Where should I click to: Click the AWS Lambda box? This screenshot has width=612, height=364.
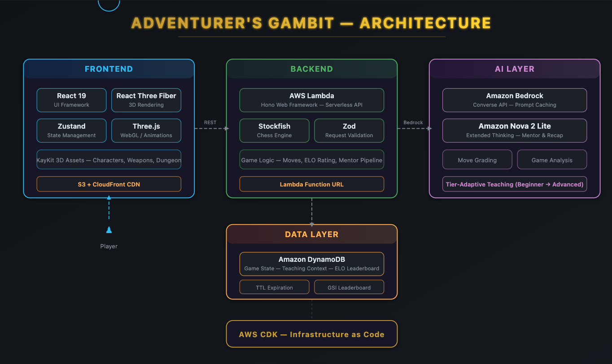312,100
